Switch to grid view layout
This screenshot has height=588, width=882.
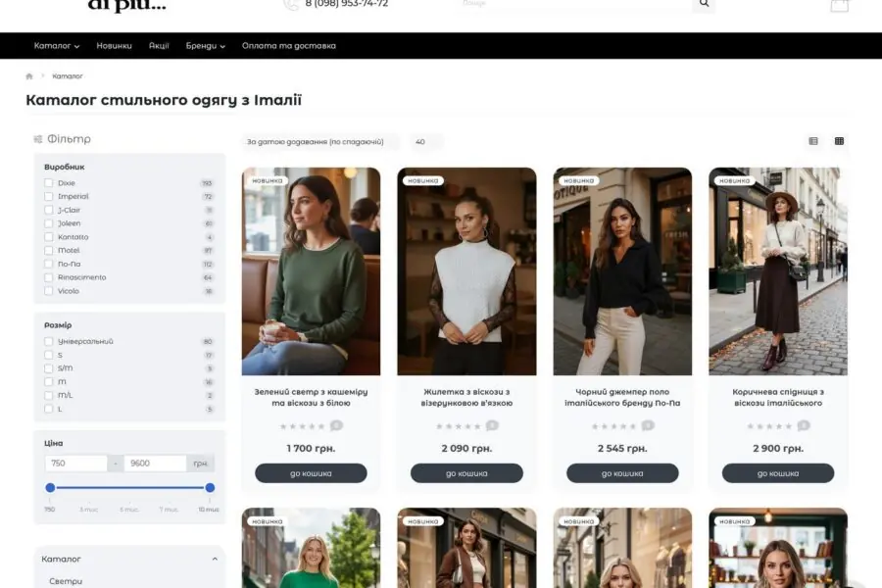839,141
